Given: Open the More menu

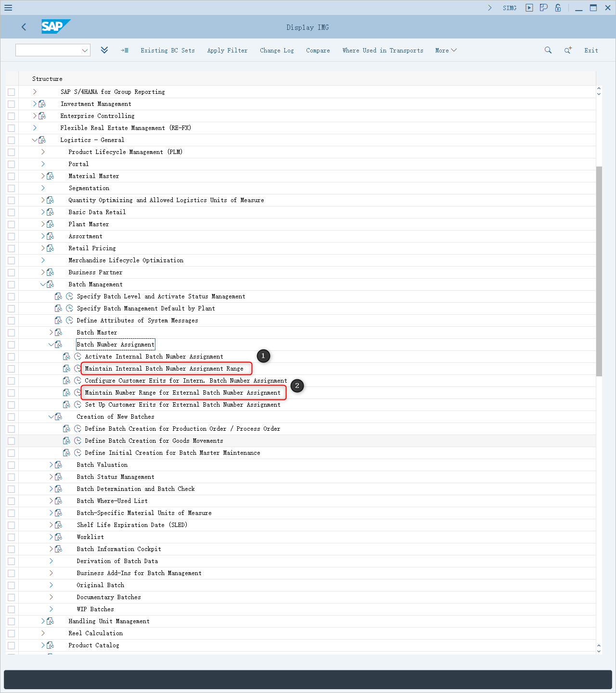Looking at the screenshot, I should 446,51.
